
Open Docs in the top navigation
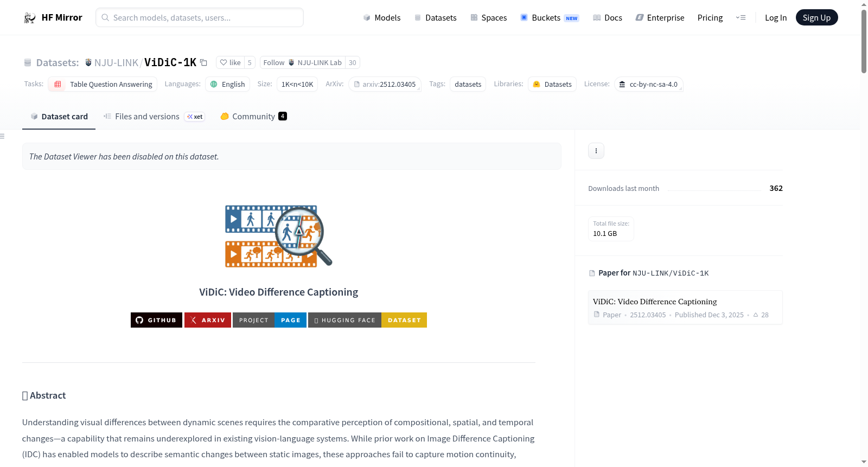(608, 18)
